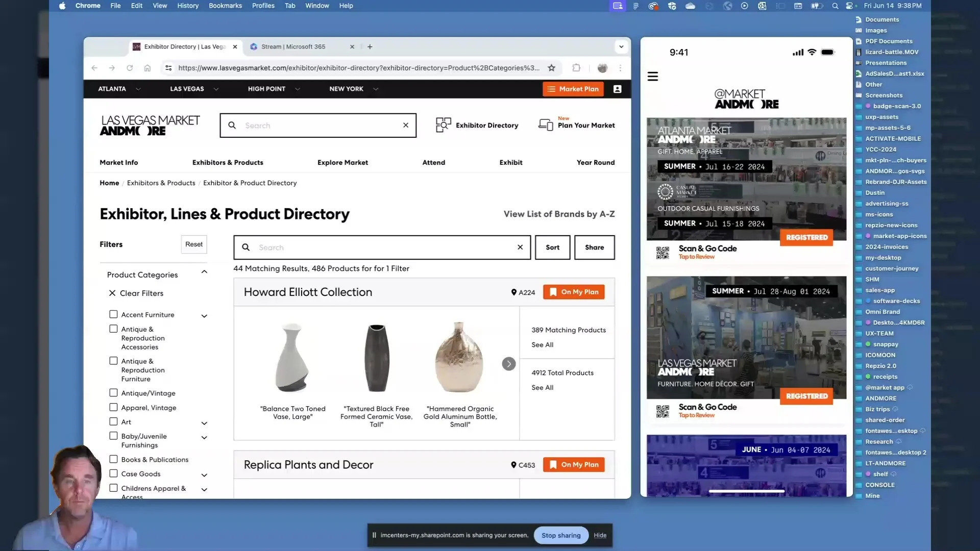Open the hamburger menu in mobile app
This screenshot has width=980, height=551.
(652, 77)
